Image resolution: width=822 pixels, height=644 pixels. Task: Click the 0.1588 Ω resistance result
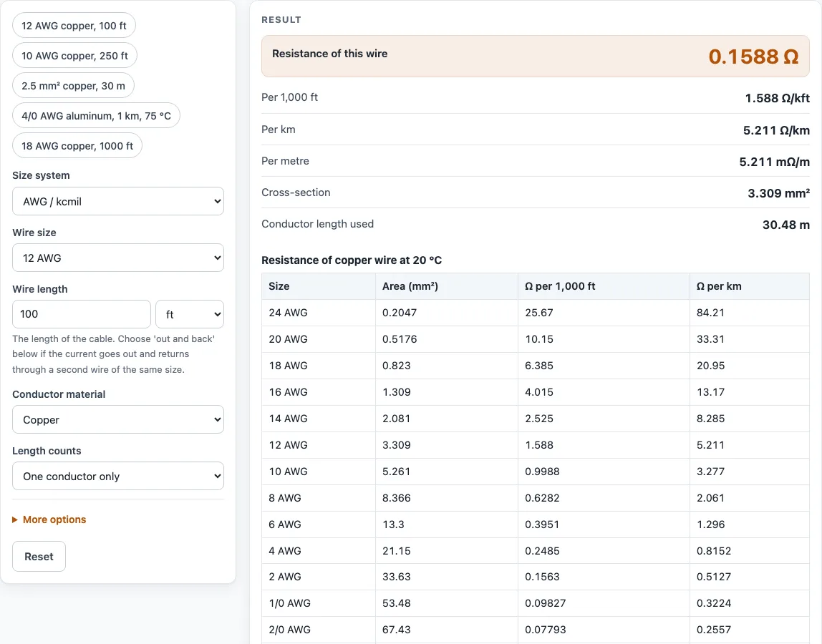pyautogui.click(x=753, y=57)
